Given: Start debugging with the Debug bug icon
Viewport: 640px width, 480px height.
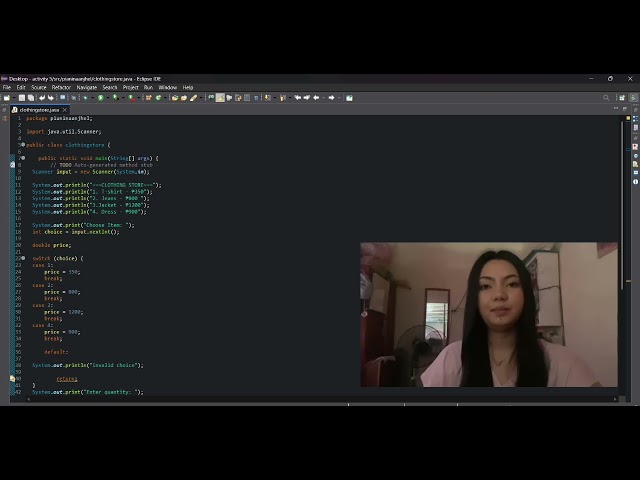Looking at the screenshot, I should (85, 98).
